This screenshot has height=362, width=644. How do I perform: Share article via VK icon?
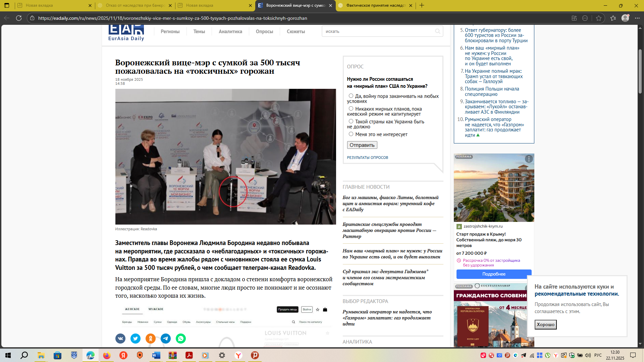click(x=120, y=339)
